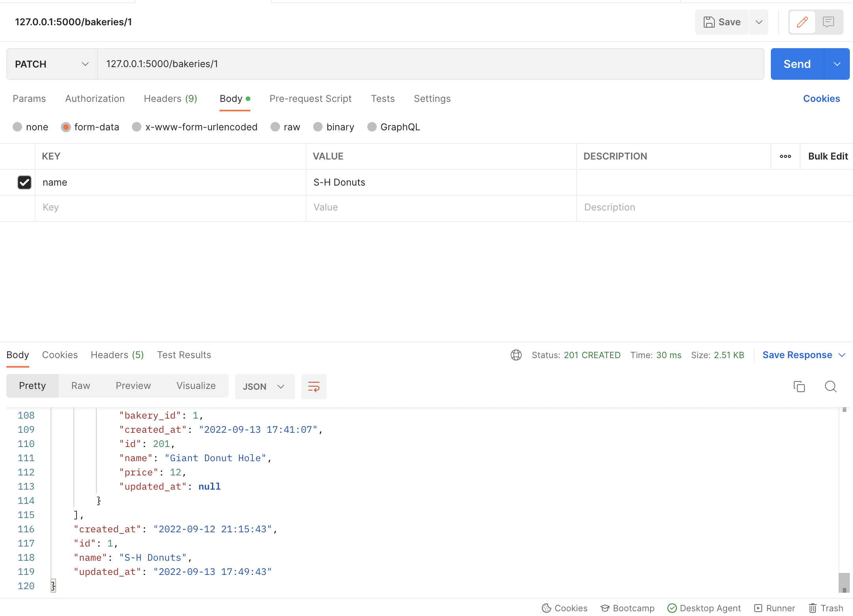Switch to the Cookies response tab
This screenshot has width=853, height=616.
click(60, 354)
